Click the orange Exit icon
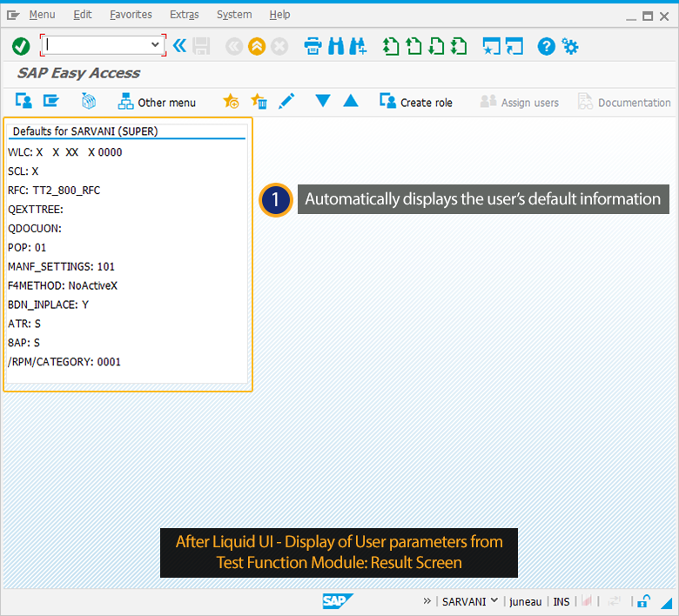 click(x=257, y=46)
